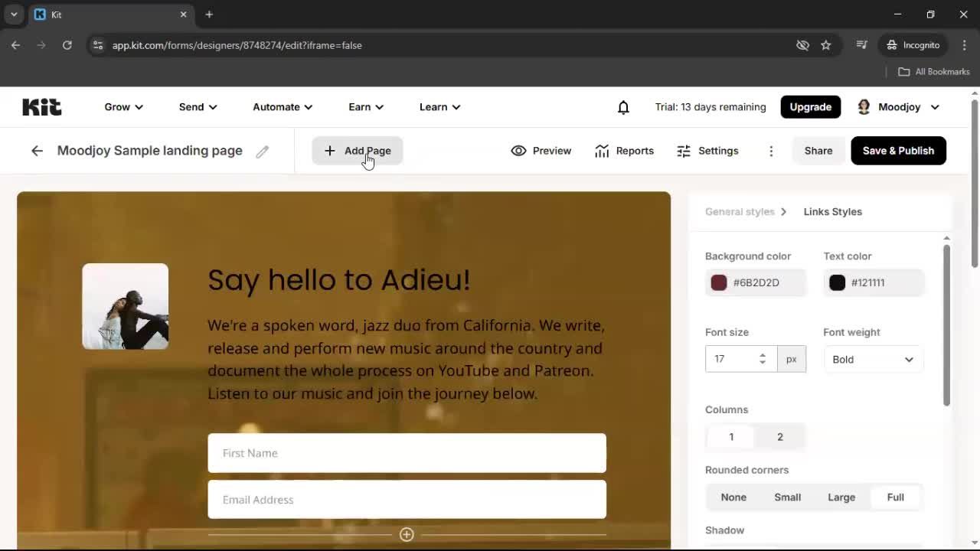Open the Font weight Bold dropdown
The image size is (980, 551).
pos(873,359)
